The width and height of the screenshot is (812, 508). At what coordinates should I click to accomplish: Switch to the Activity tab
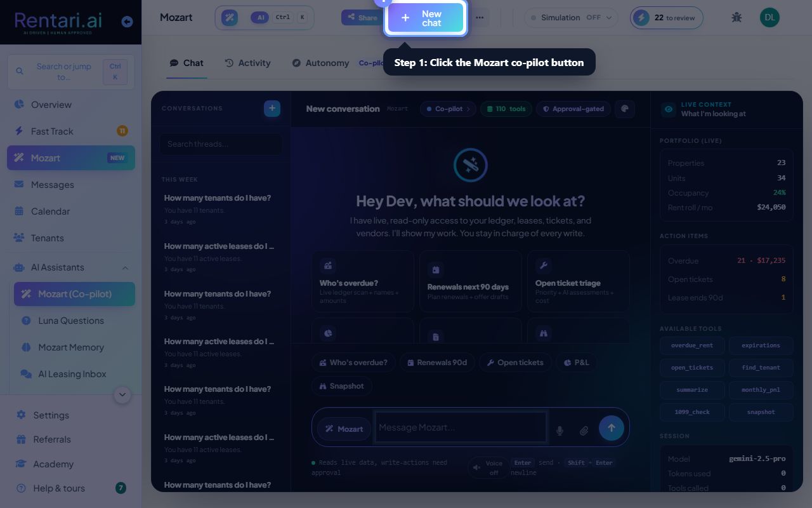coord(247,63)
